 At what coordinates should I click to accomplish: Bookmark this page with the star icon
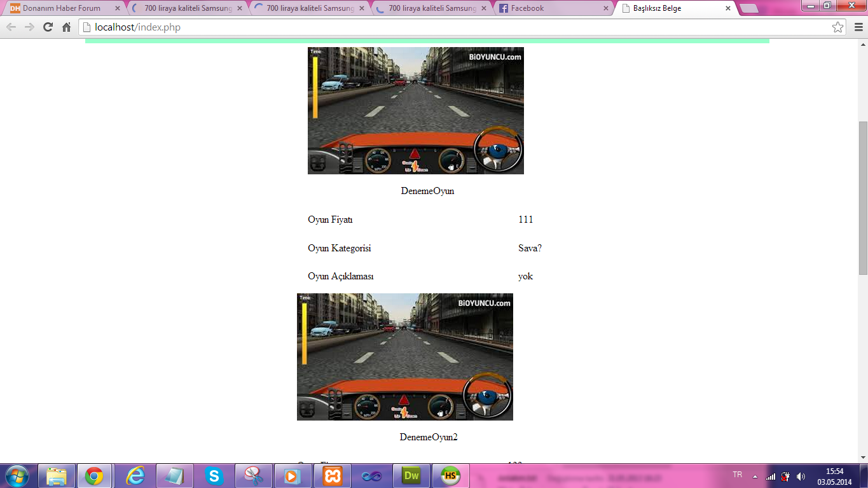pyautogui.click(x=837, y=27)
